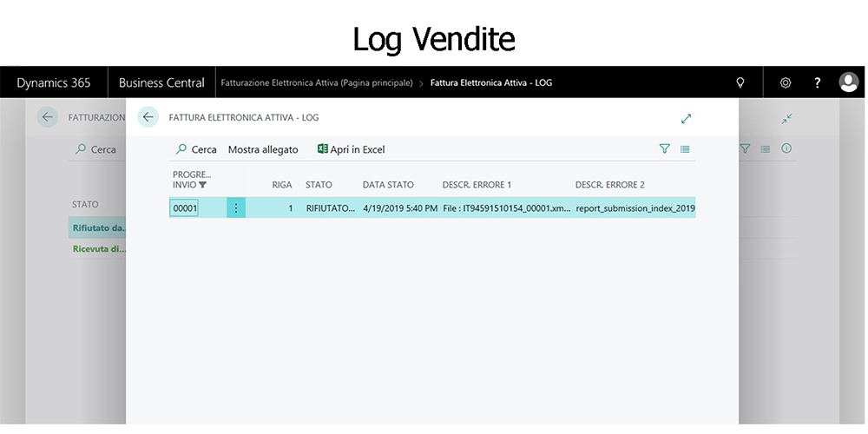
Task: Click the Descr. Errore 1 column header
Action: click(x=477, y=185)
